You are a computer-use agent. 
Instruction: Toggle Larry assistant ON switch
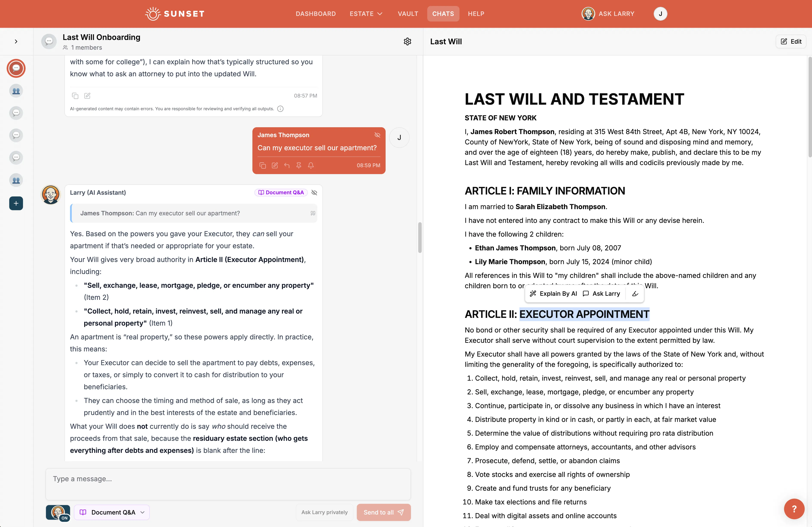point(58,512)
